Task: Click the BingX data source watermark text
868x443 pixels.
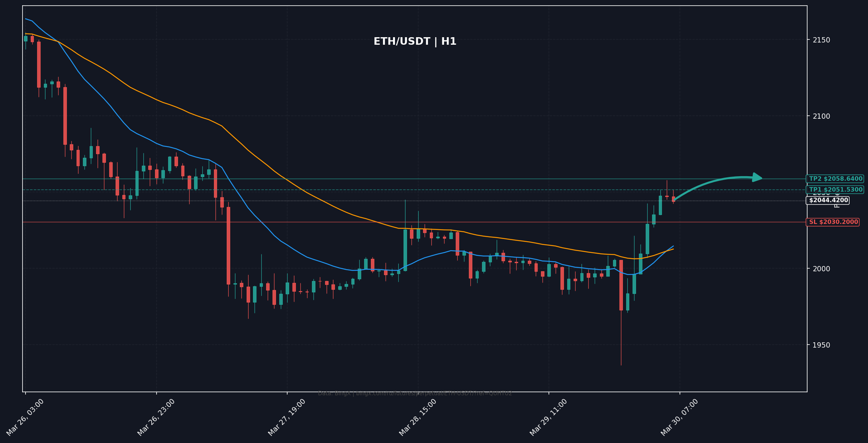Action: 415,393
